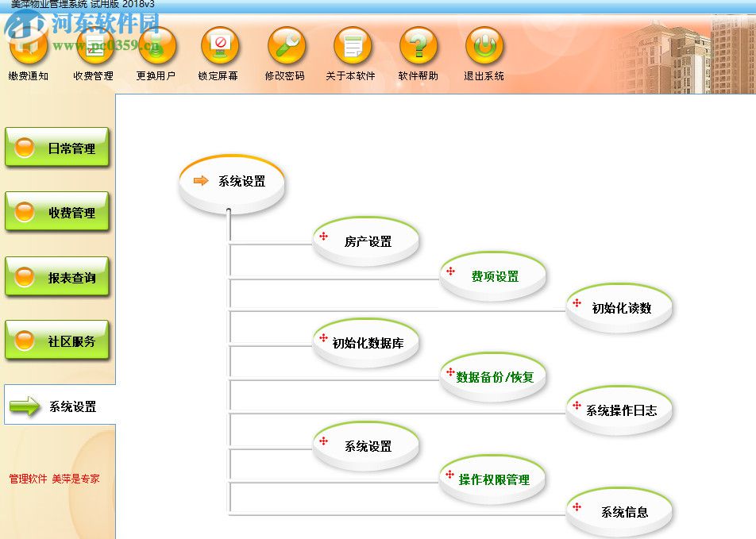Lock the screen with 锁定屏幕 icon
Screen dimensions: 756x539
pyautogui.click(x=219, y=46)
